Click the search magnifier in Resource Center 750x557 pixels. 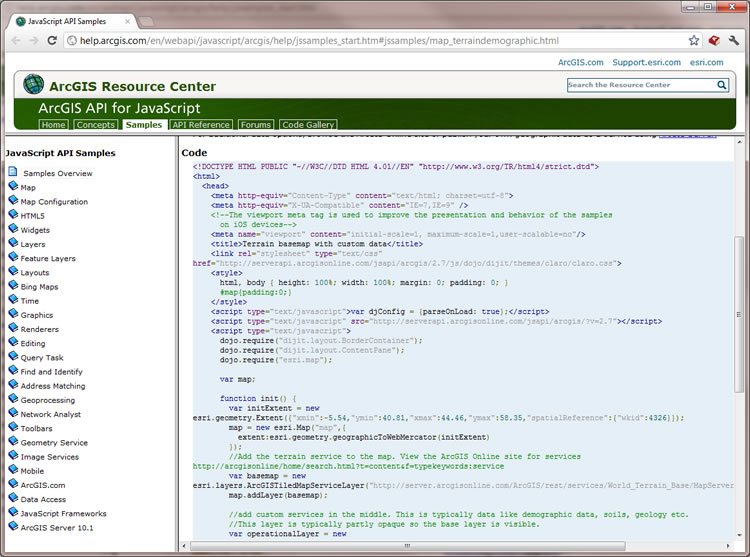pos(722,85)
